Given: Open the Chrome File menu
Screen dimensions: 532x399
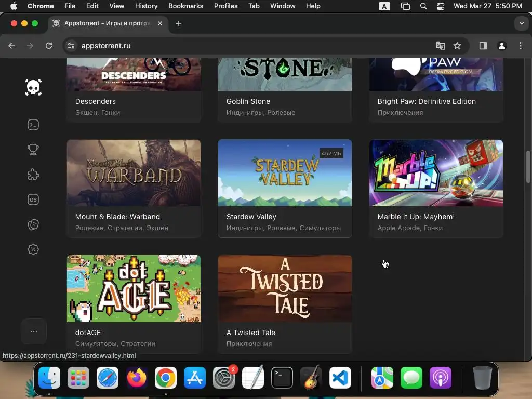Looking at the screenshot, I should coord(70,6).
